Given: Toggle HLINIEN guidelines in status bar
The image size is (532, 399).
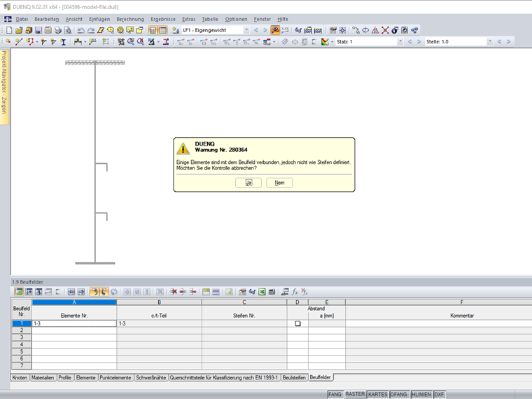Looking at the screenshot, I should [421, 394].
